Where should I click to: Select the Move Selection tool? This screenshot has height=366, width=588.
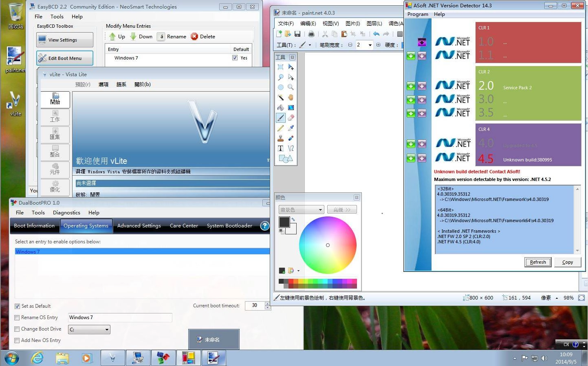coord(291,77)
